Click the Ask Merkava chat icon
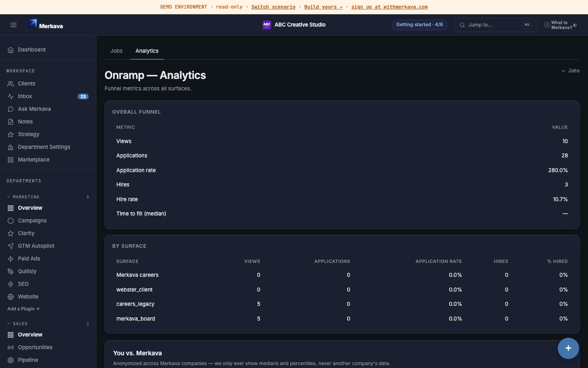The image size is (588, 368). click(11, 109)
